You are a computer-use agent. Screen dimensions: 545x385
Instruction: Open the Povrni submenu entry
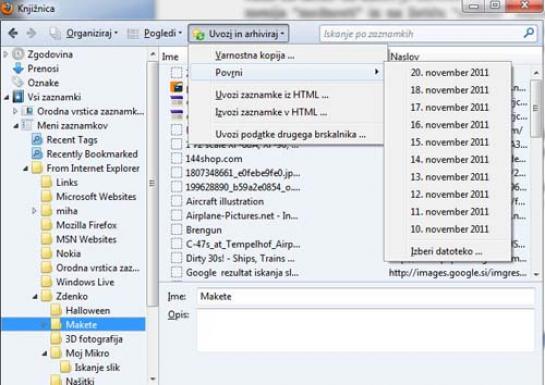pyautogui.click(x=287, y=73)
